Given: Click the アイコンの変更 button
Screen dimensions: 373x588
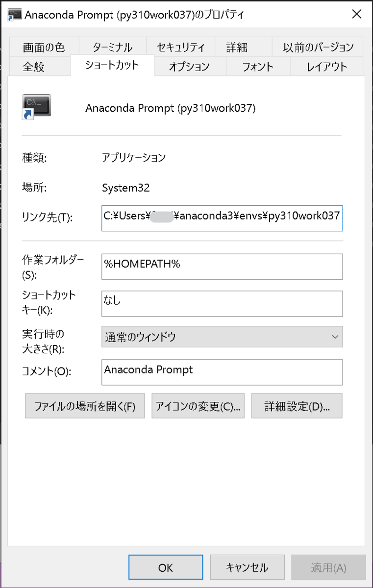Looking at the screenshot, I should coord(198,406).
